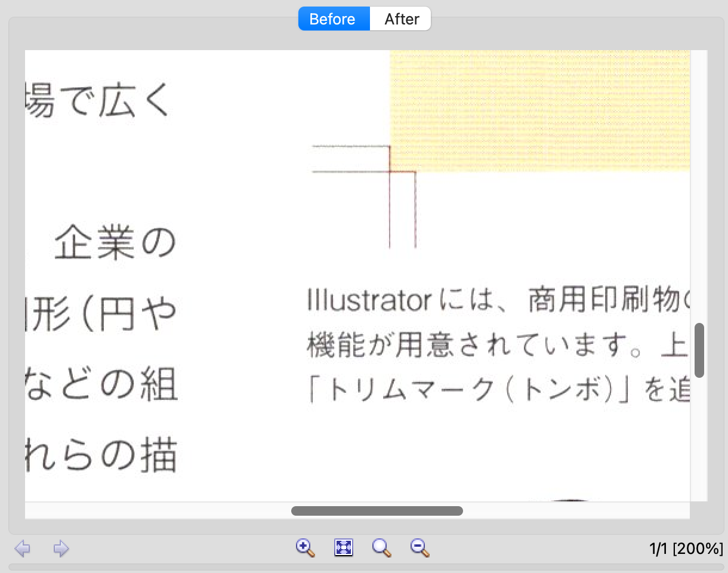Click the 企業の text in preview
This screenshot has width=728, height=573.
coord(116,244)
